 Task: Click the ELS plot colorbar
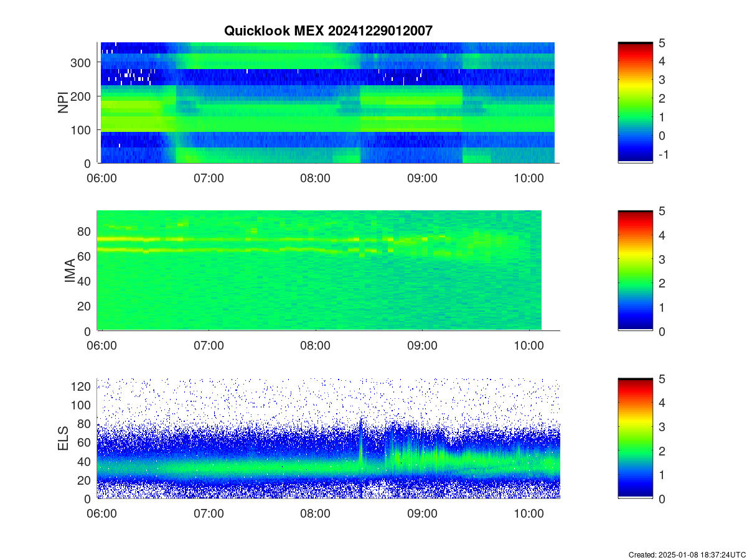(x=636, y=439)
